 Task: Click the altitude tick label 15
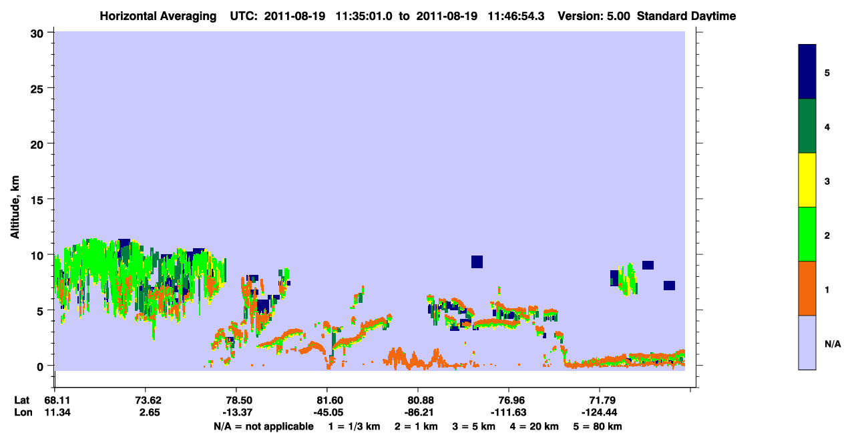click(x=39, y=199)
